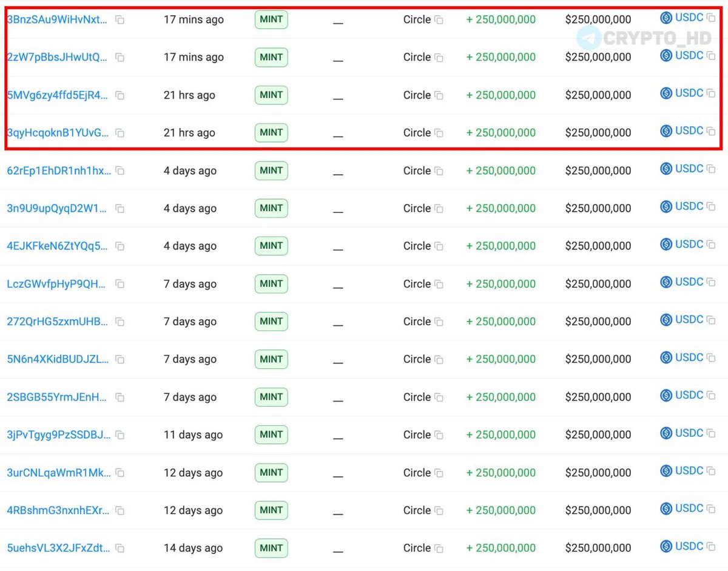This screenshot has width=728, height=571.
Task: Open transaction 62rEp1EhDR1nh1hx
Action: pyautogui.click(x=59, y=171)
